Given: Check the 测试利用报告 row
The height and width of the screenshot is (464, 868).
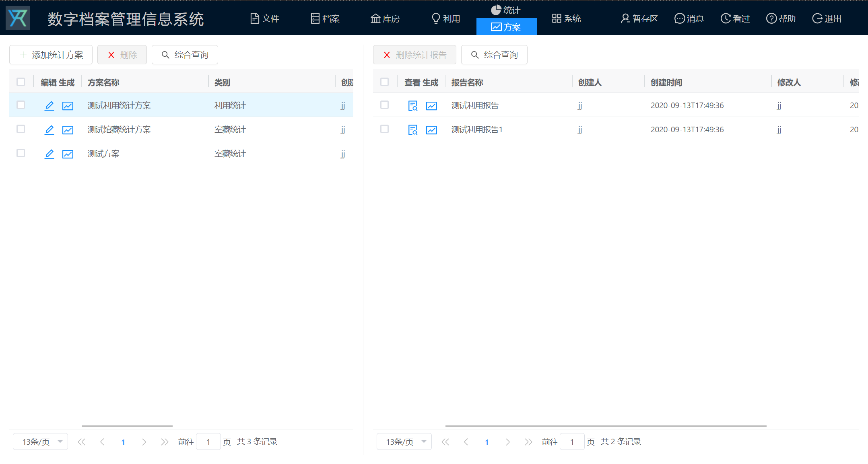Looking at the screenshot, I should click(x=385, y=105).
